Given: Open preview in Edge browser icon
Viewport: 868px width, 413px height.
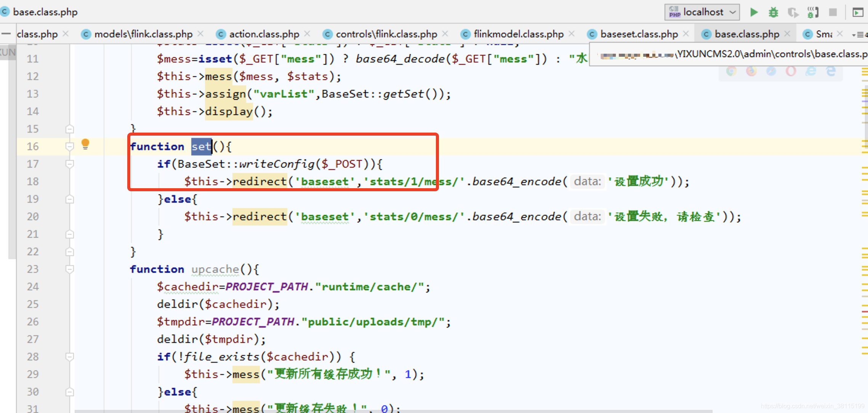Looking at the screenshot, I should point(831,71).
